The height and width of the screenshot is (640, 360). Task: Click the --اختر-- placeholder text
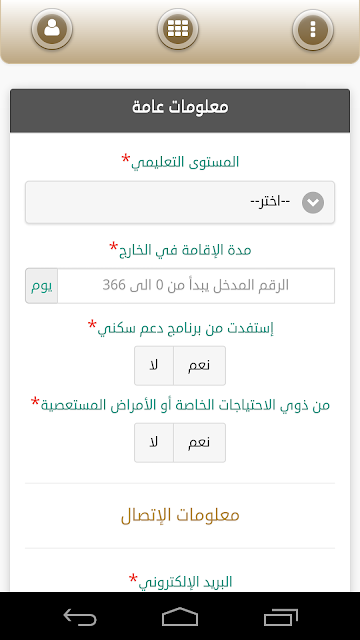pos(270,202)
